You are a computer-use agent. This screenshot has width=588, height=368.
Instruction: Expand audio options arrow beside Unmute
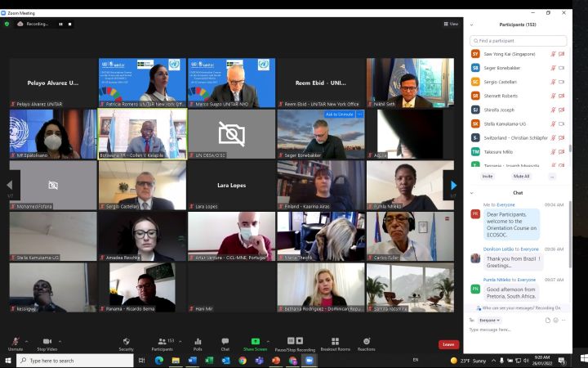coord(26,338)
